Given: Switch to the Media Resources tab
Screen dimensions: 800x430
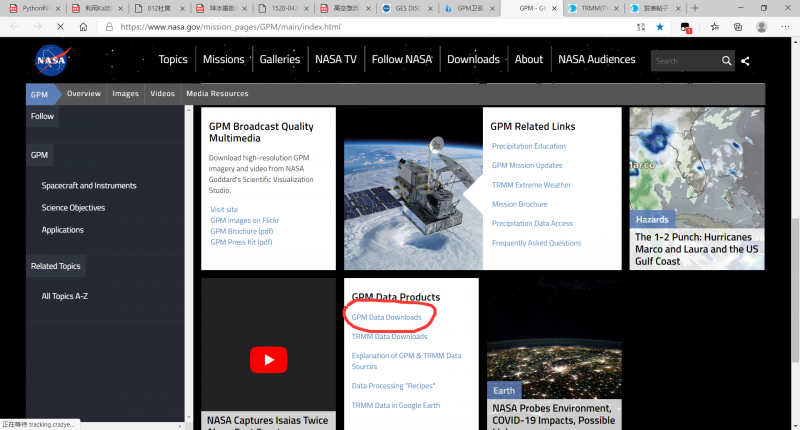Looking at the screenshot, I should [217, 94].
